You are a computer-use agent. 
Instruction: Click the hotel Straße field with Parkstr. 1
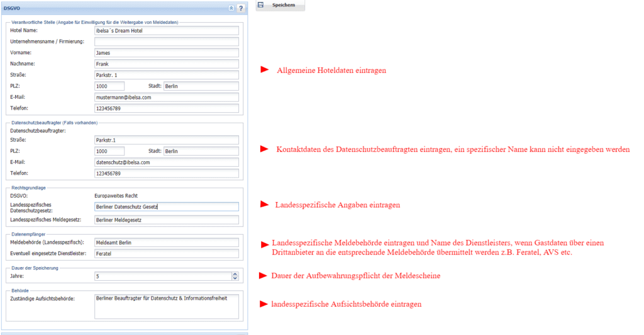pyautogui.click(x=166, y=75)
